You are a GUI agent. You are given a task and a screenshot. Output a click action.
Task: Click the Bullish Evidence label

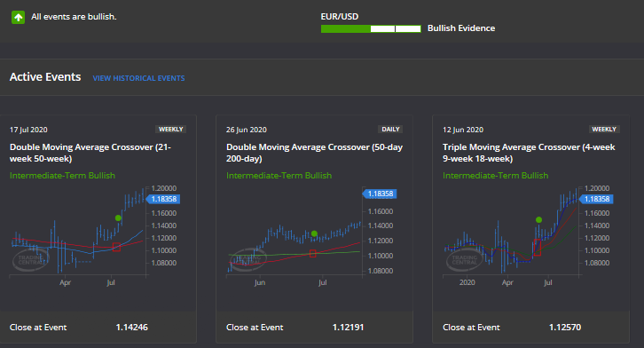pos(461,28)
